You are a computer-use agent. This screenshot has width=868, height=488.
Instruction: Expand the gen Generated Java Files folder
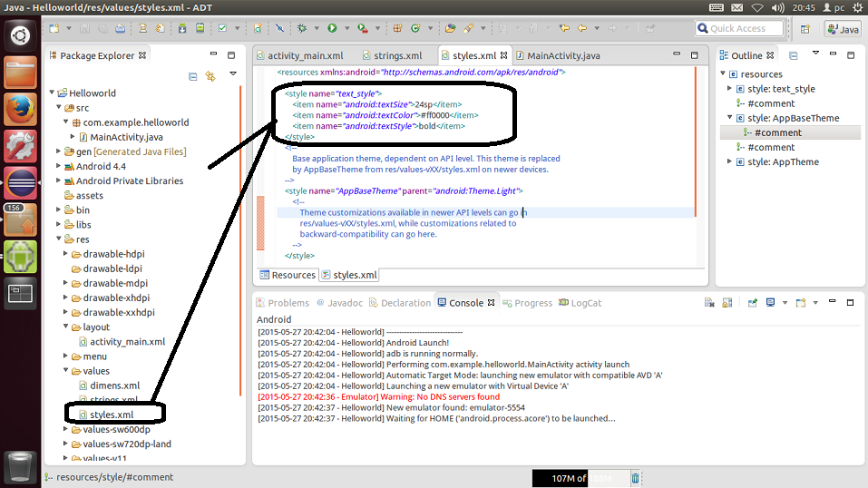click(58, 151)
